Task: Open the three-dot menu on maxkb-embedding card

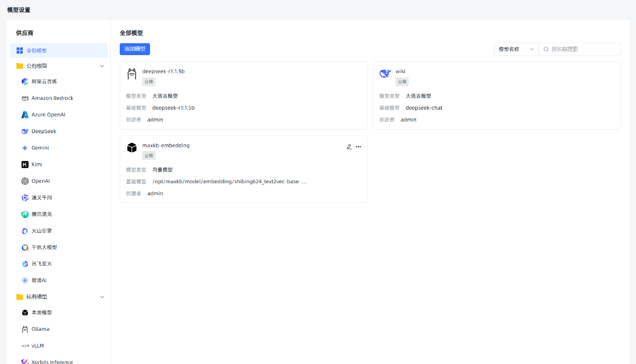Action: (x=358, y=146)
